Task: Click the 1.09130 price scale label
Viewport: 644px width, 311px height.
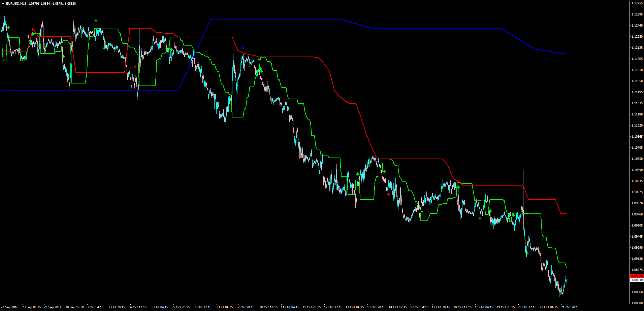Action: coord(637,259)
